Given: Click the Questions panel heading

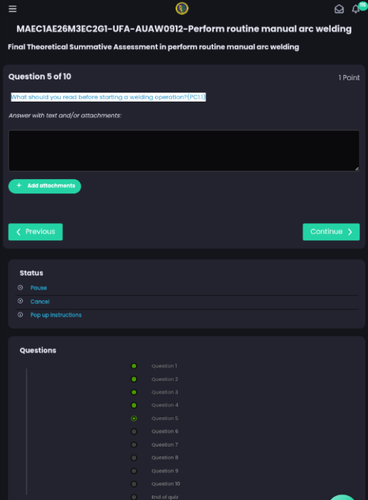Looking at the screenshot, I should (x=38, y=350).
